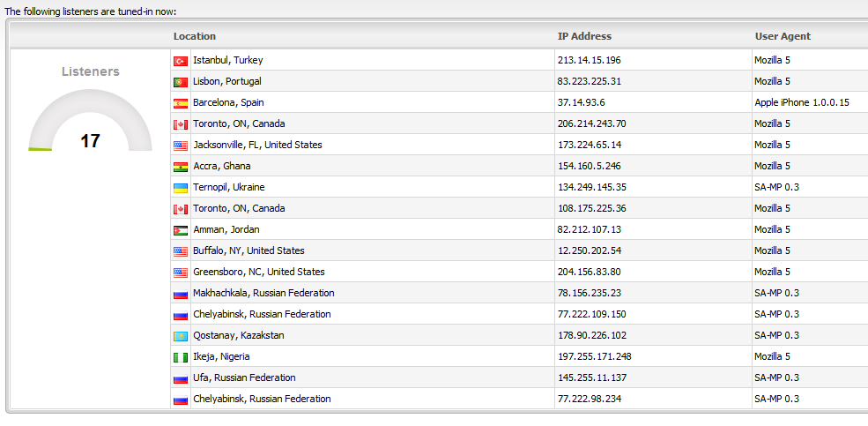
Task: Click the Turkey flag icon beside Istanbul
Action: 181,61
